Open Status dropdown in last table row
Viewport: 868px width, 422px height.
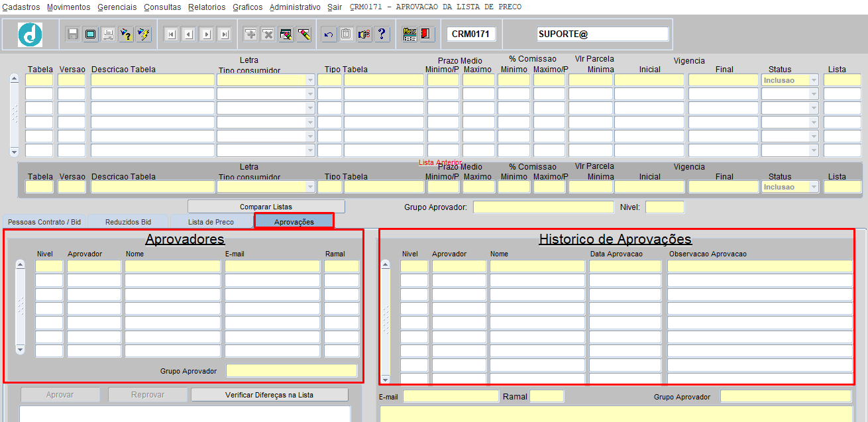(x=814, y=150)
